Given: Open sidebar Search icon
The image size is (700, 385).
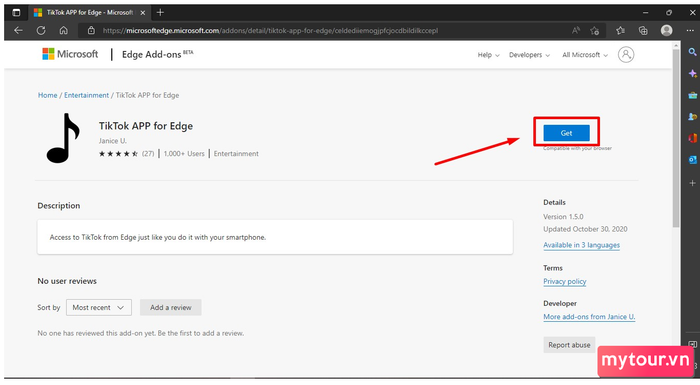Looking at the screenshot, I should click(x=692, y=52).
